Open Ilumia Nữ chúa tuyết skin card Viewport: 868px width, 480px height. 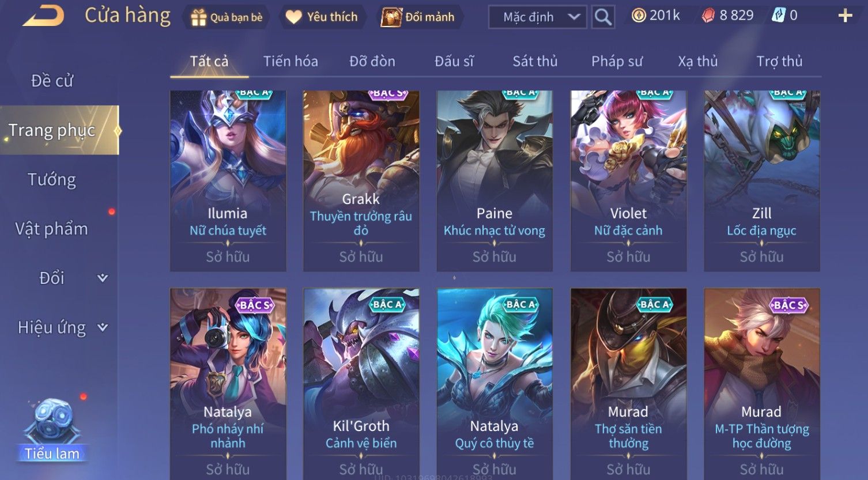[x=228, y=180]
